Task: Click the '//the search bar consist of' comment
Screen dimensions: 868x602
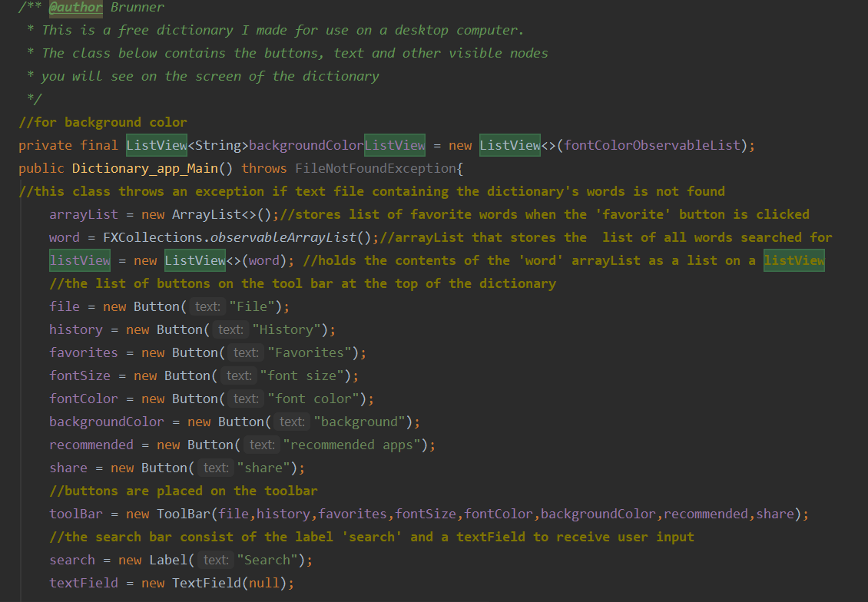Action: (x=372, y=537)
